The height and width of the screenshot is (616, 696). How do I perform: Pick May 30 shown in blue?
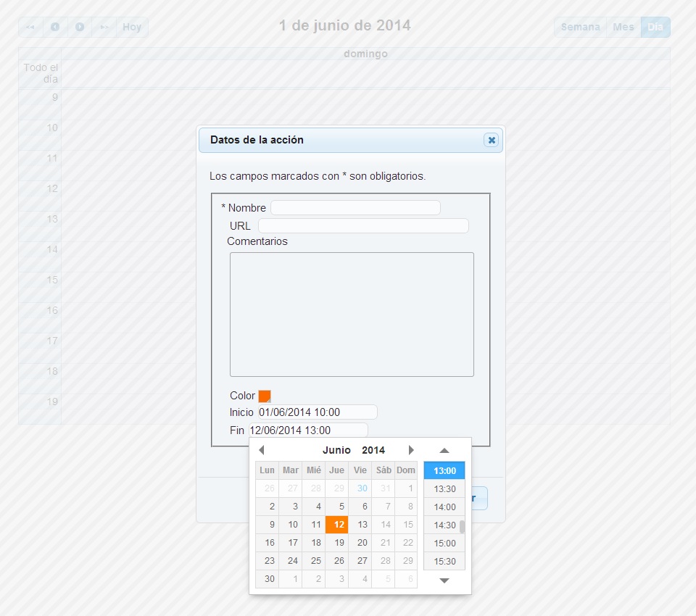(x=360, y=488)
